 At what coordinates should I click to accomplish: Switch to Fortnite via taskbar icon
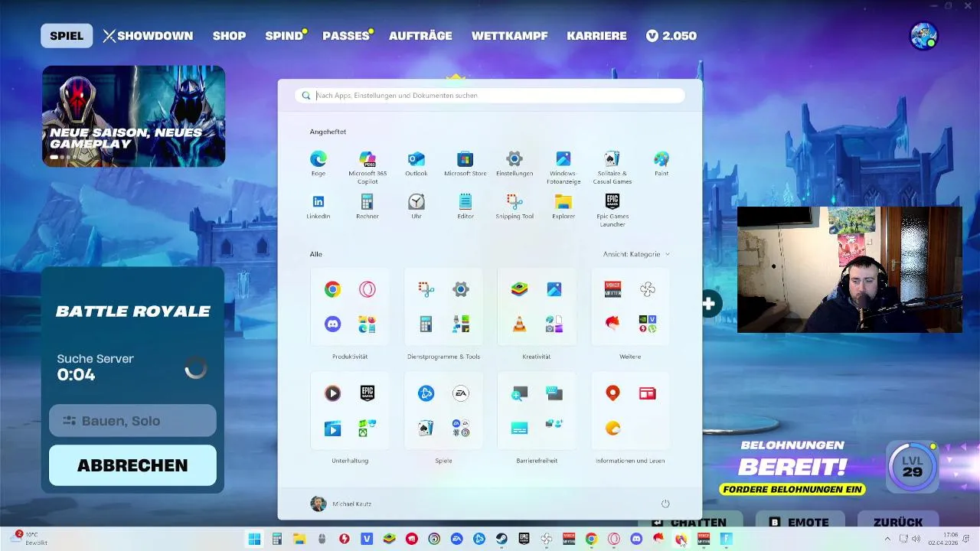[x=726, y=540]
